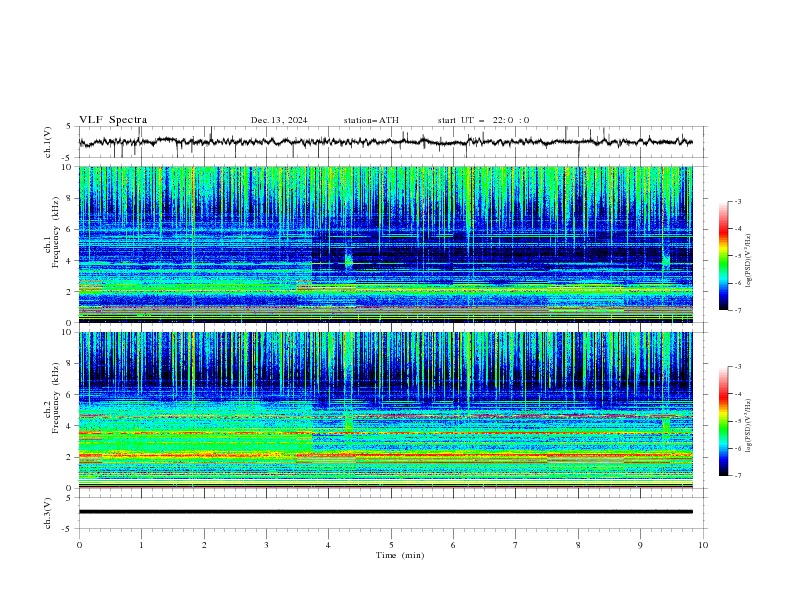The width and height of the screenshot is (792, 612).
Task: Click tick label "7" on the Time axis
Action: click(516, 545)
